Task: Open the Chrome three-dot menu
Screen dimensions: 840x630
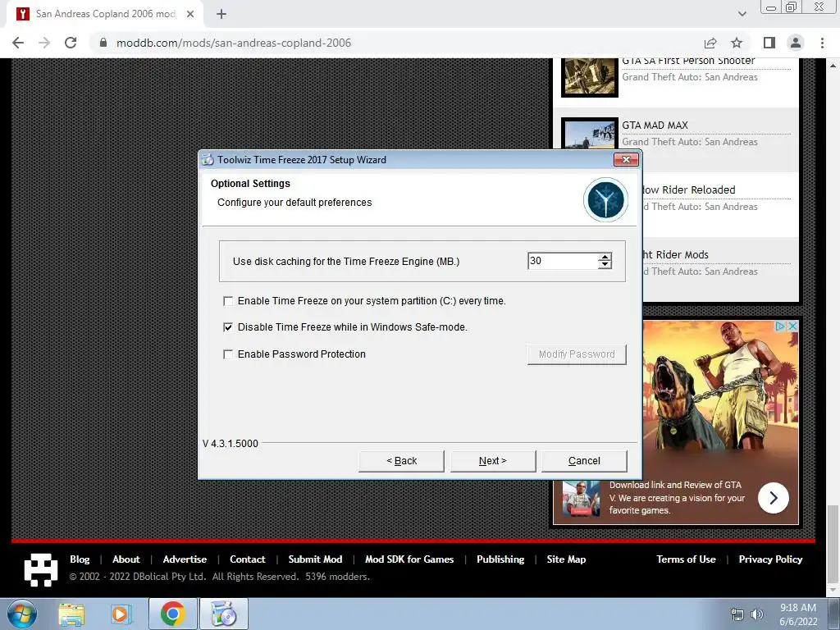Action: pos(822,43)
